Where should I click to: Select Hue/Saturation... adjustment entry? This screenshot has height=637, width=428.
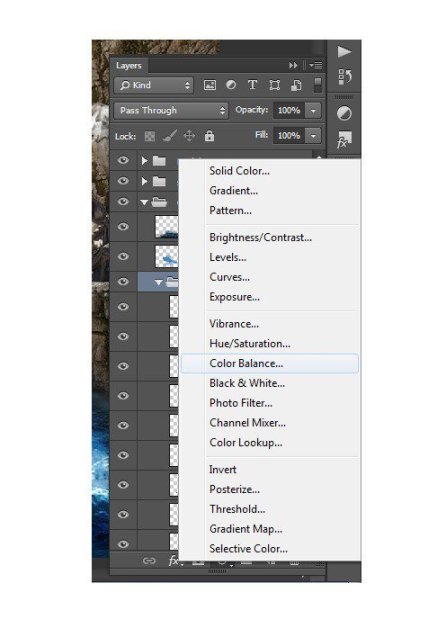[250, 344]
